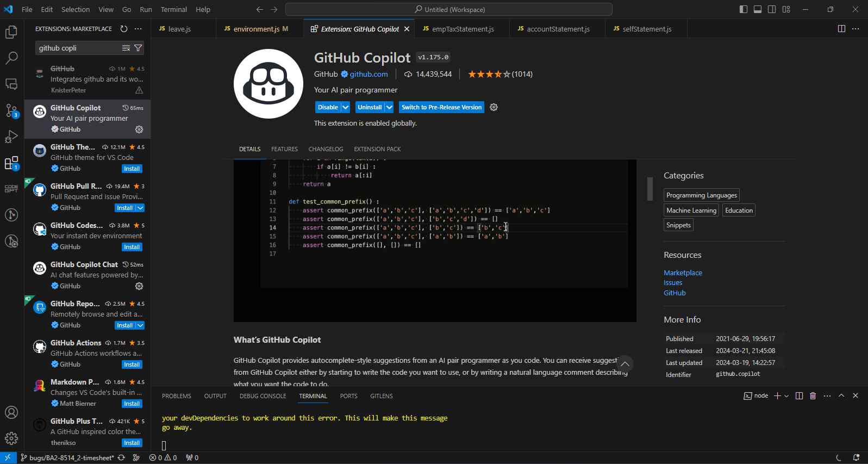Screen dimensions: 868x464
Task: Close the GitHub Copilot extension tab
Action: pyautogui.click(x=407, y=29)
